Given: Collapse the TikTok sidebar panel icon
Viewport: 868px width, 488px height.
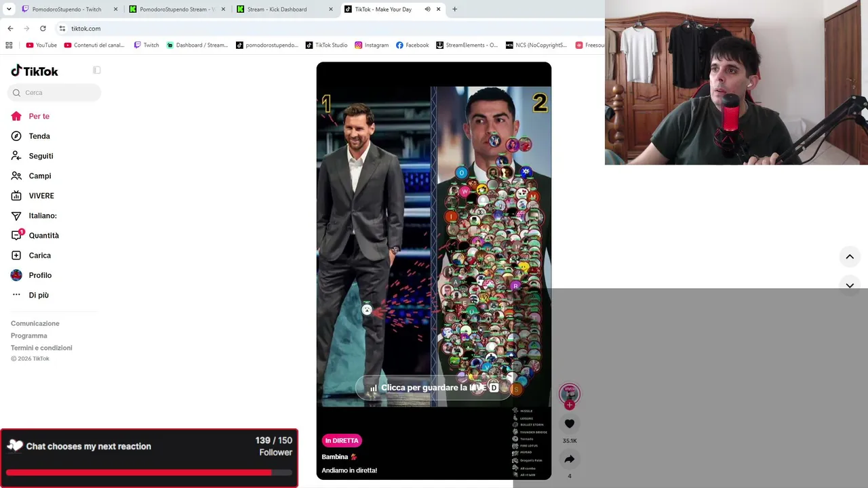Looking at the screenshot, I should 97,70.
